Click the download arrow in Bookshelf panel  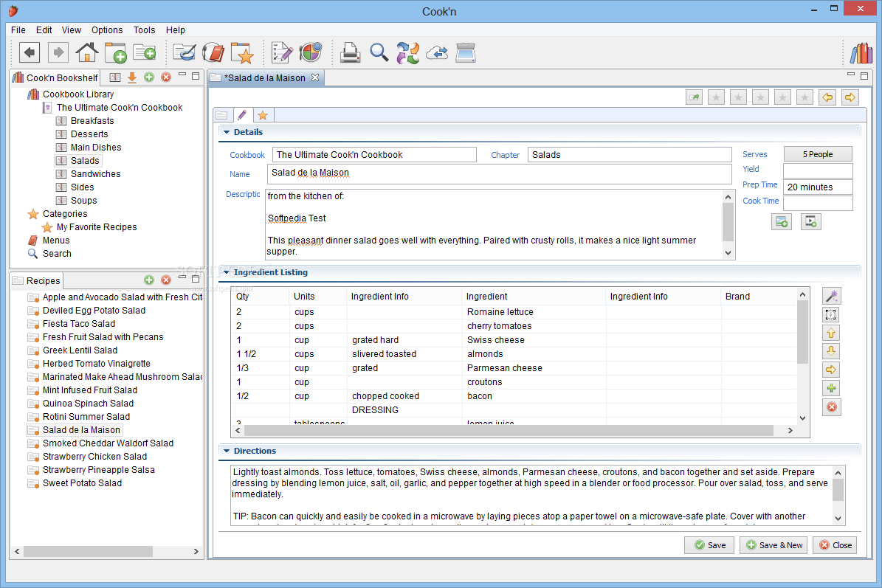[x=131, y=77]
